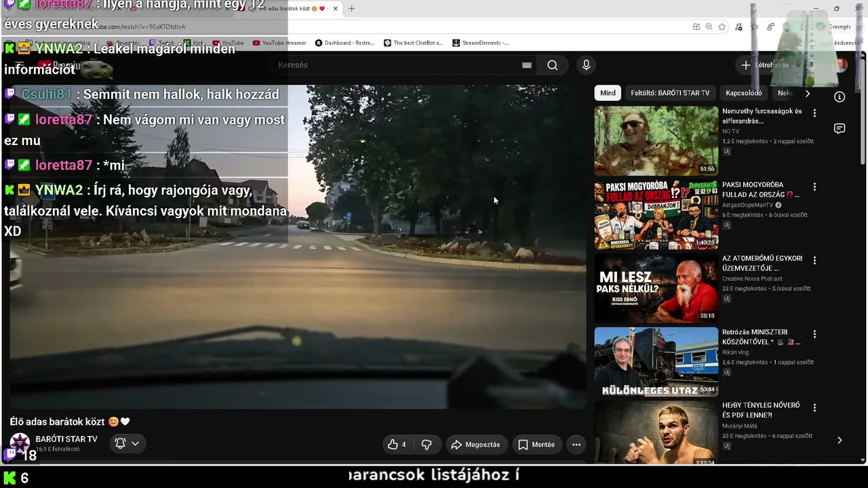The width and height of the screenshot is (868, 488).
Task: Close the 'Élő adas barátok közt' browser tab
Action: (334, 9)
